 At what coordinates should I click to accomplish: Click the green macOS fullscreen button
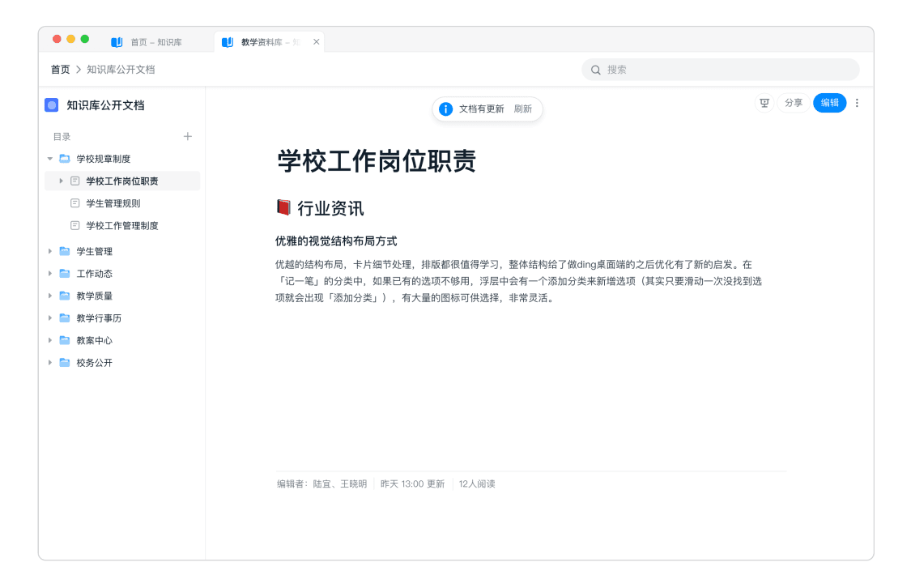[85, 39]
